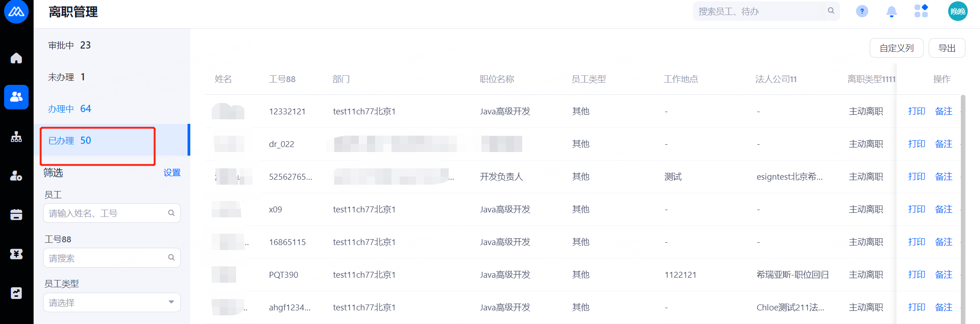
Task: Open the home icon in left sidebar
Action: [x=16, y=58]
